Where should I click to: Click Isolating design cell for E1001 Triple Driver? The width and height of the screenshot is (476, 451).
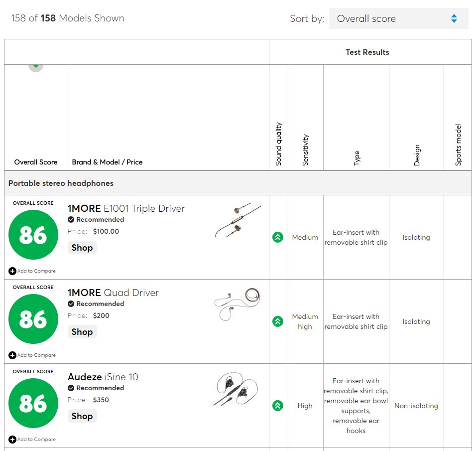tap(416, 237)
